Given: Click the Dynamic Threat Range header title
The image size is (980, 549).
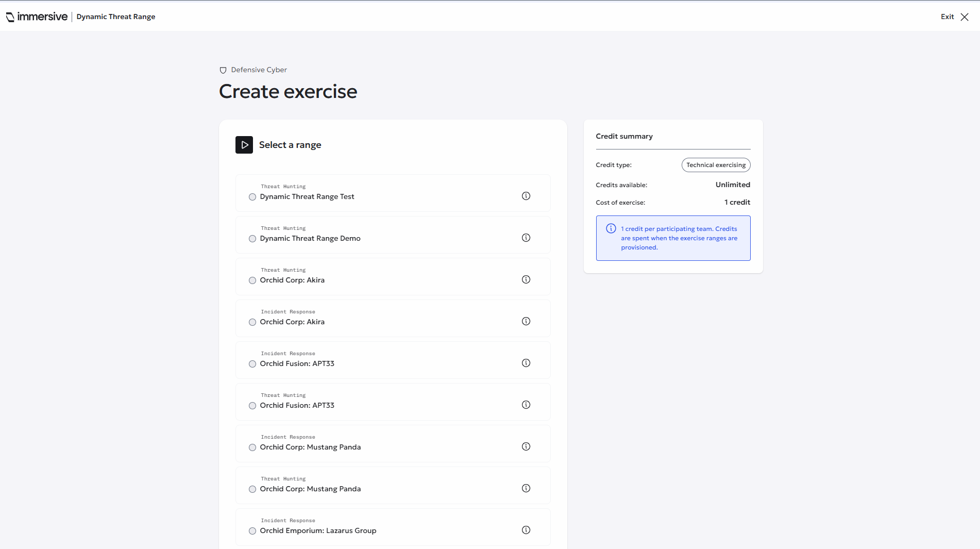Looking at the screenshot, I should 116,16.
